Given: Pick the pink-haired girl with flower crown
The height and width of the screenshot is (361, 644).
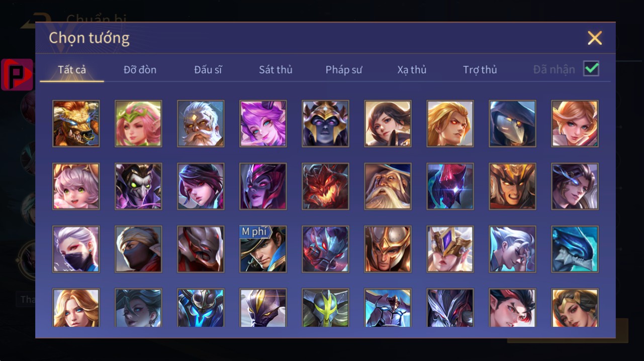Looking at the screenshot, I should [x=138, y=124].
